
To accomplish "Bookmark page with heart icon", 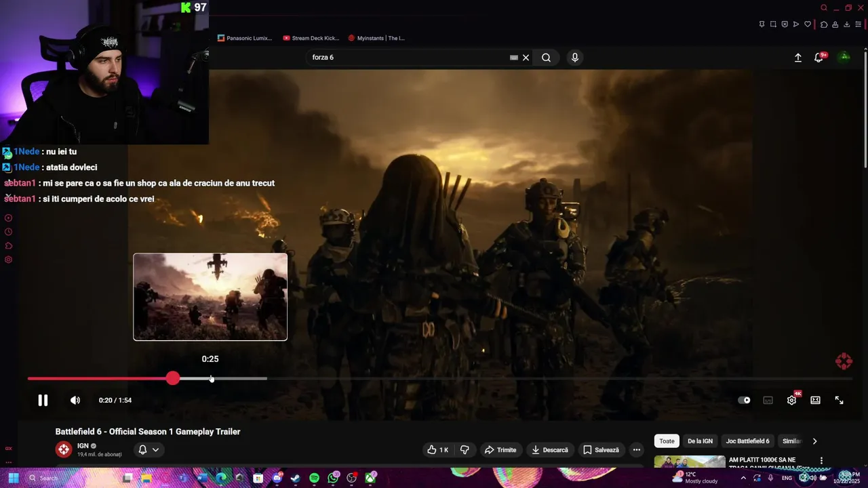I will [808, 24].
